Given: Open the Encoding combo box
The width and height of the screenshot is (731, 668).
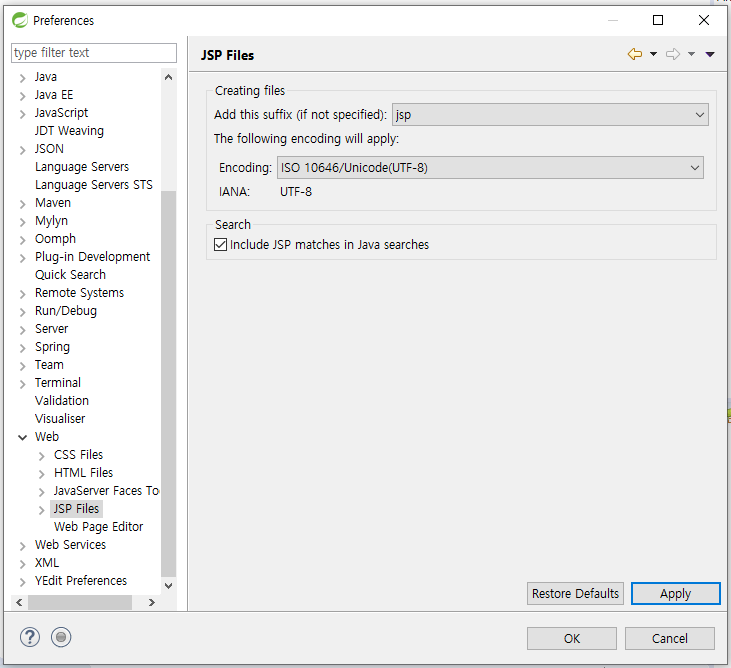Looking at the screenshot, I should [x=490, y=167].
